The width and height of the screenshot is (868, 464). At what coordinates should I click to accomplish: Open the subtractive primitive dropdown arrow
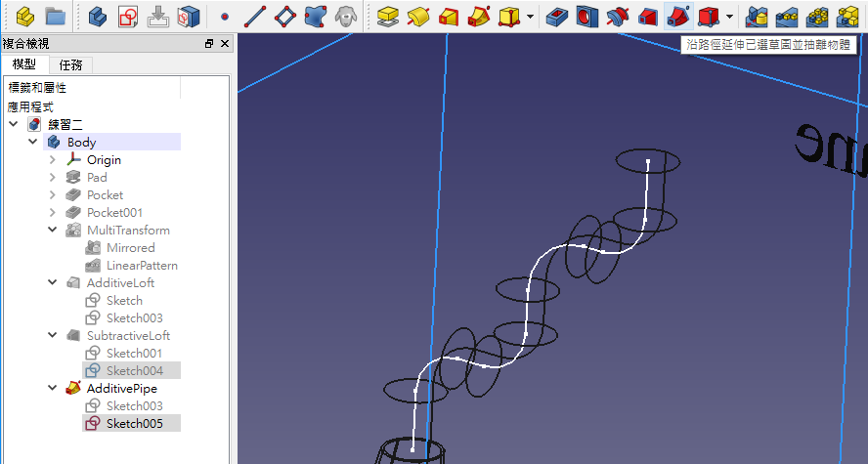729,18
